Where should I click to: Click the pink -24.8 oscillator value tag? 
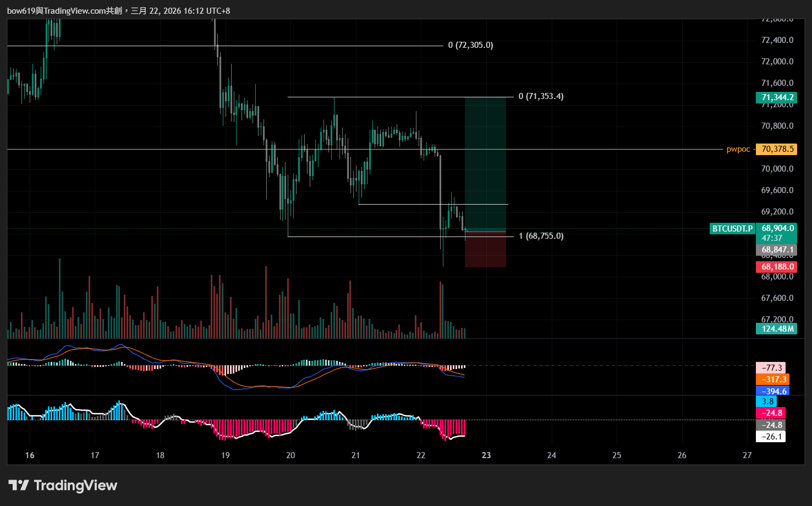pyautogui.click(x=771, y=413)
